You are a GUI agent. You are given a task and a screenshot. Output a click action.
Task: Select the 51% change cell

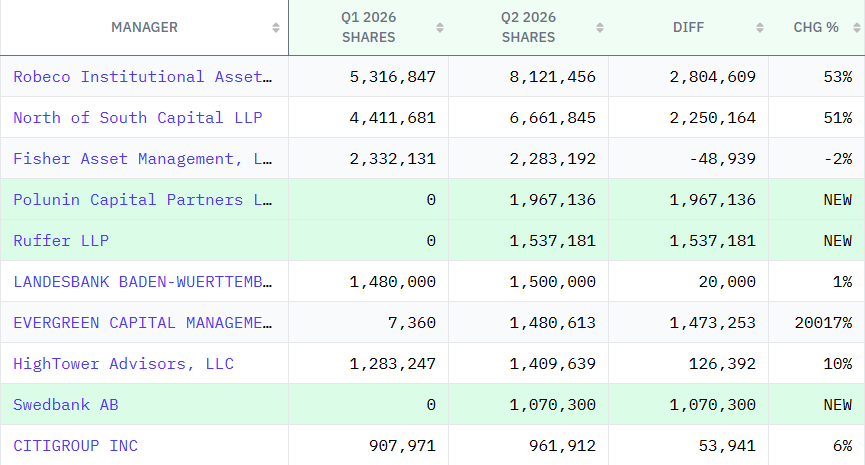coord(838,117)
